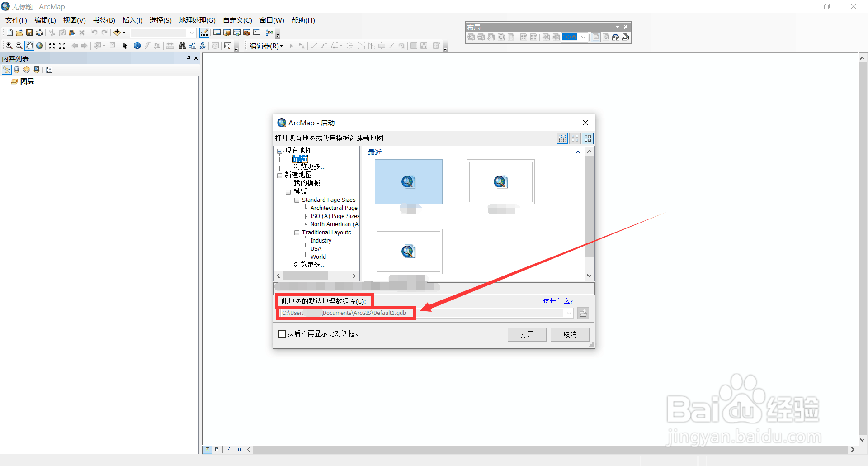Open the map scale dropdown in toolbar
Screen dimensions: 868x466
click(x=192, y=33)
